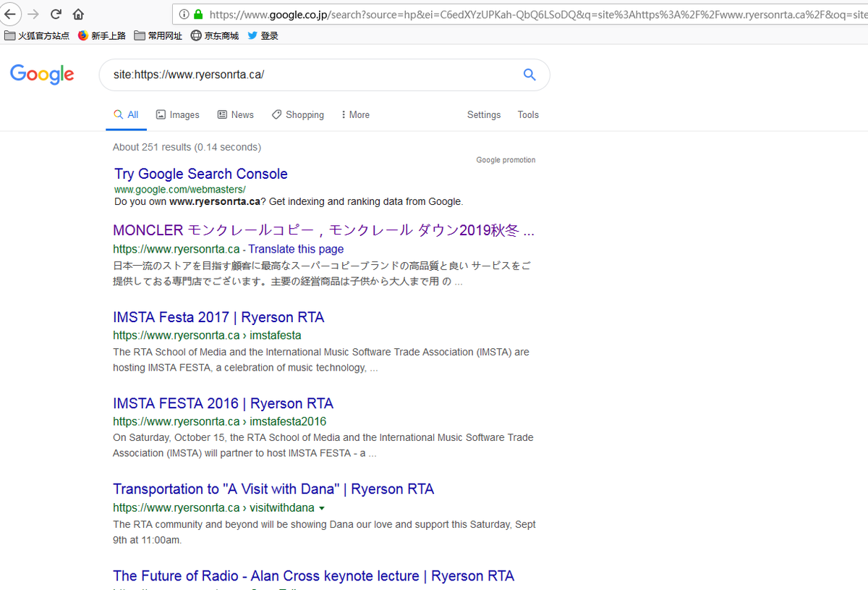View site info via the address bar info icon
Image resolution: width=868 pixels, height=590 pixels.
(x=183, y=14)
